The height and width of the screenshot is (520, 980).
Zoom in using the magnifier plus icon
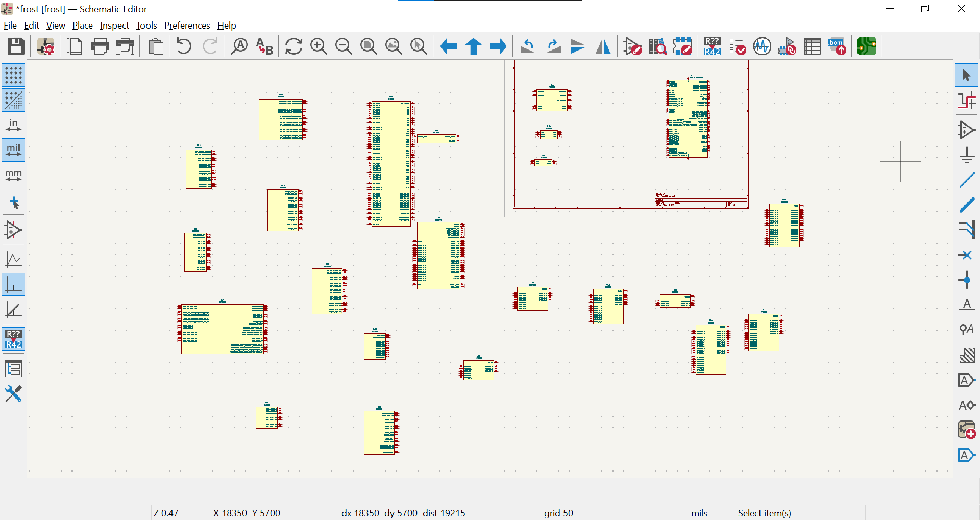[318, 46]
